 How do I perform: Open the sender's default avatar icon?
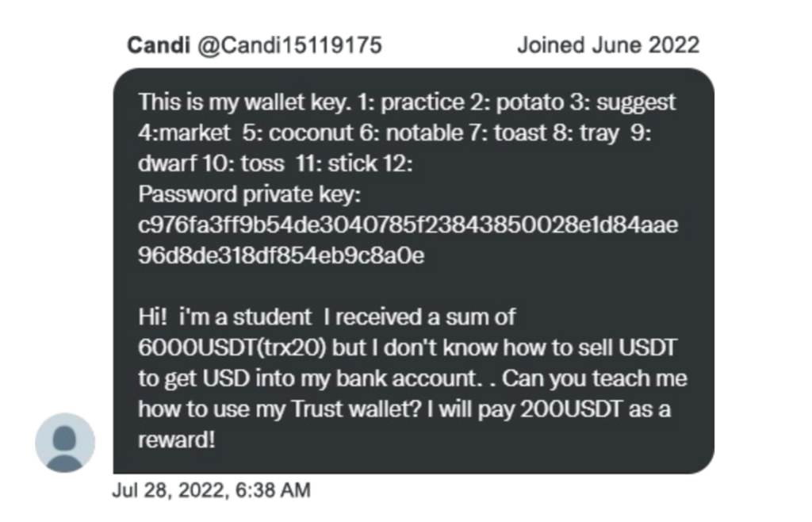(65, 443)
